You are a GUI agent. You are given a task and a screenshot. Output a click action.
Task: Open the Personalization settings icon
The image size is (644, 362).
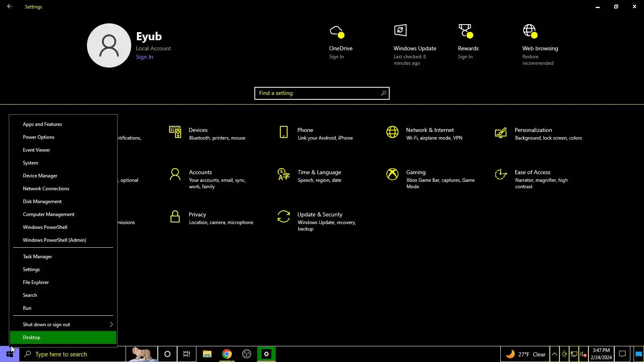(501, 132)
